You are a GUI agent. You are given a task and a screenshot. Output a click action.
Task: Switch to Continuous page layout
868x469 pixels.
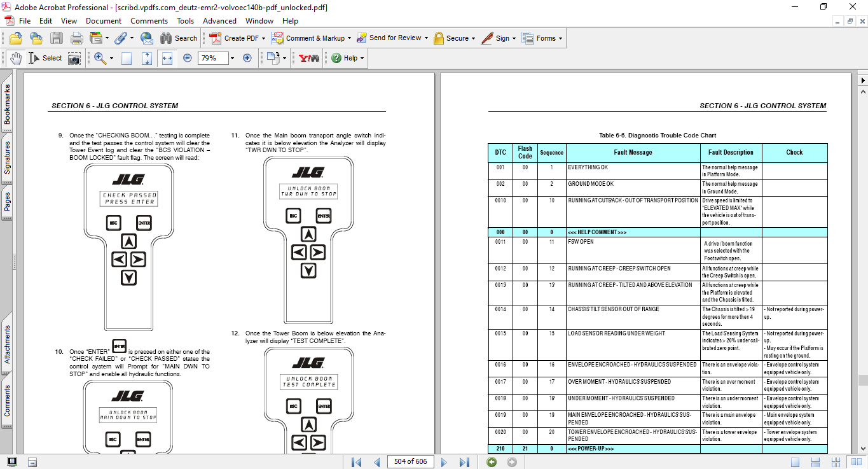point(815,462)
